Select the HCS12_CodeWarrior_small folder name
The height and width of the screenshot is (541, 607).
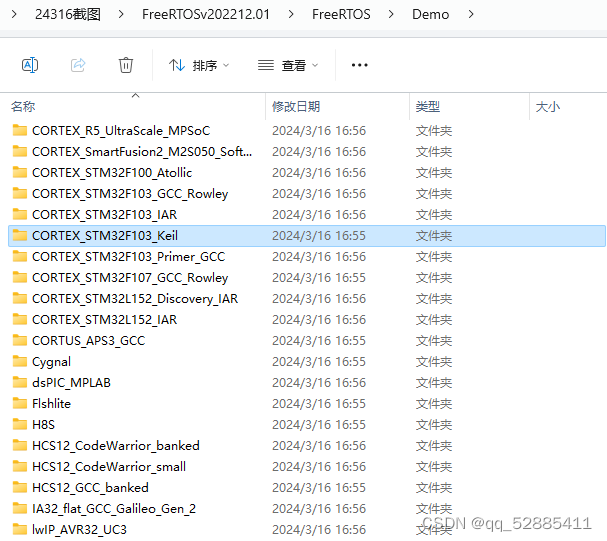coord(109,467)
